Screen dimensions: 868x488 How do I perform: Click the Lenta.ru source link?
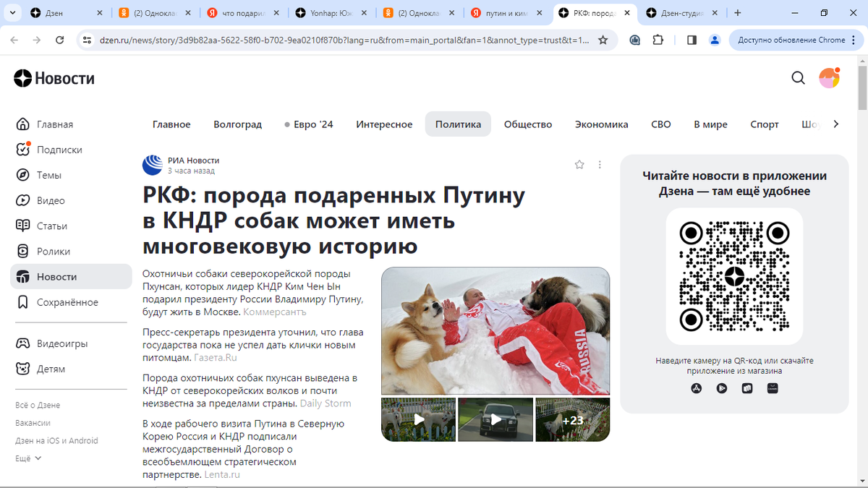coord(222,475)
